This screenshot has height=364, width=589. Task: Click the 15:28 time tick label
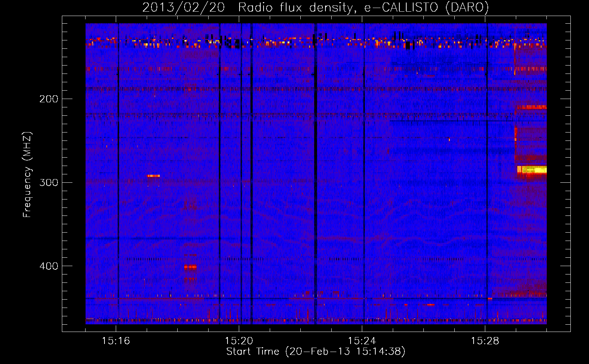[485, 341]
